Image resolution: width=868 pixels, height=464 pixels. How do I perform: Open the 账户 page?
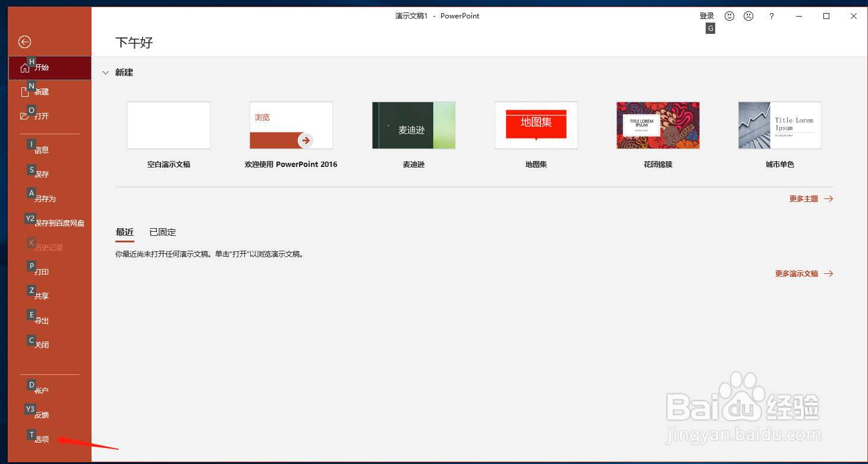(x=50, y=391)
